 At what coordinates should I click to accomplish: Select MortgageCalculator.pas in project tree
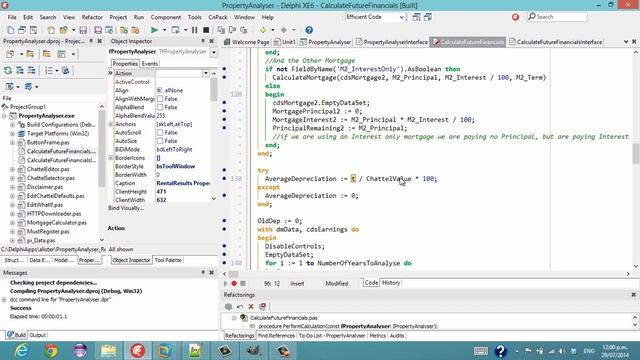coord(57,222)
